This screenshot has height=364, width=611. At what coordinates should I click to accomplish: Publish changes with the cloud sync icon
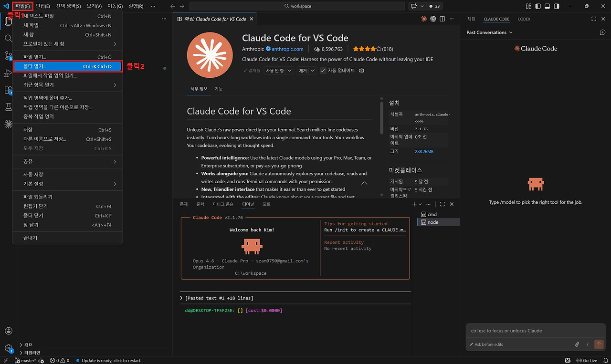click(42, 361)
